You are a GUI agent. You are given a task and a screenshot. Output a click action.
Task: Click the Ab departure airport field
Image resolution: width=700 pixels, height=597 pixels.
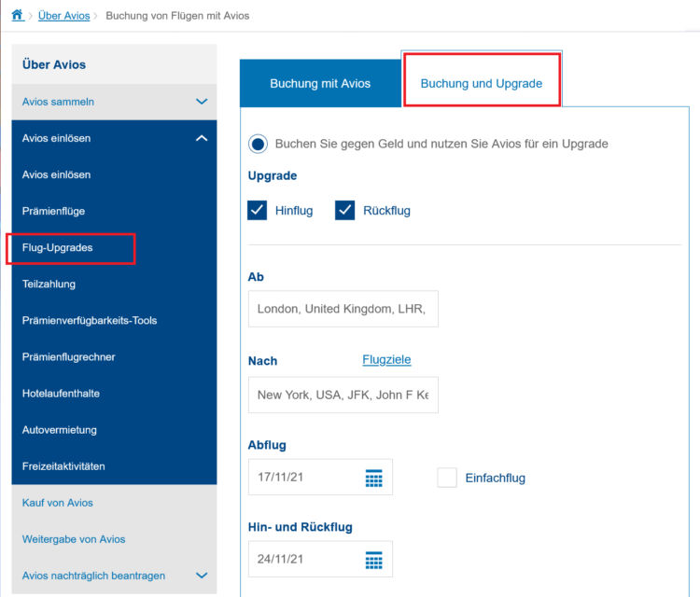coord(343,309)
